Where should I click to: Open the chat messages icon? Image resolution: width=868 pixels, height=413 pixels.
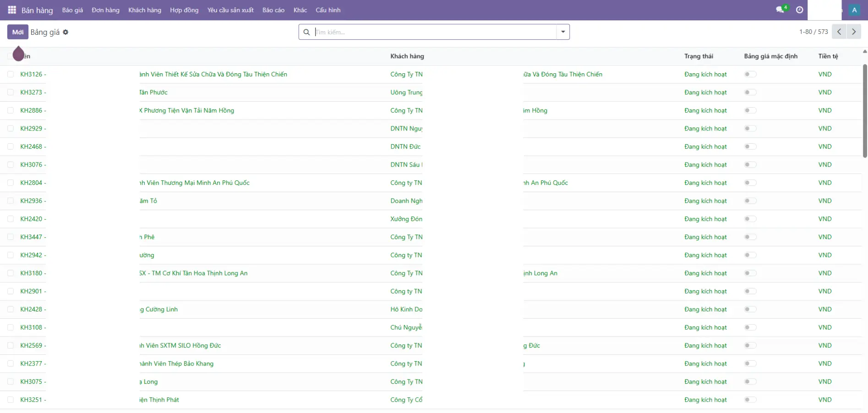tap(780, 10)
